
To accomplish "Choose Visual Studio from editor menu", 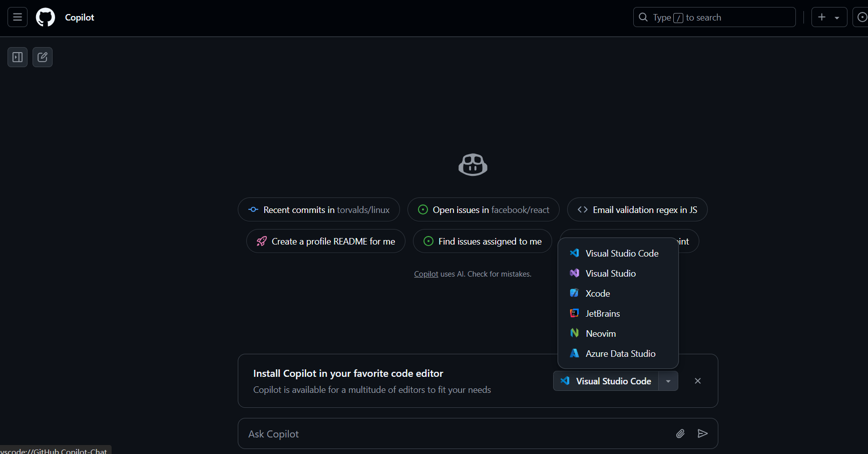I will click(618, 274).
